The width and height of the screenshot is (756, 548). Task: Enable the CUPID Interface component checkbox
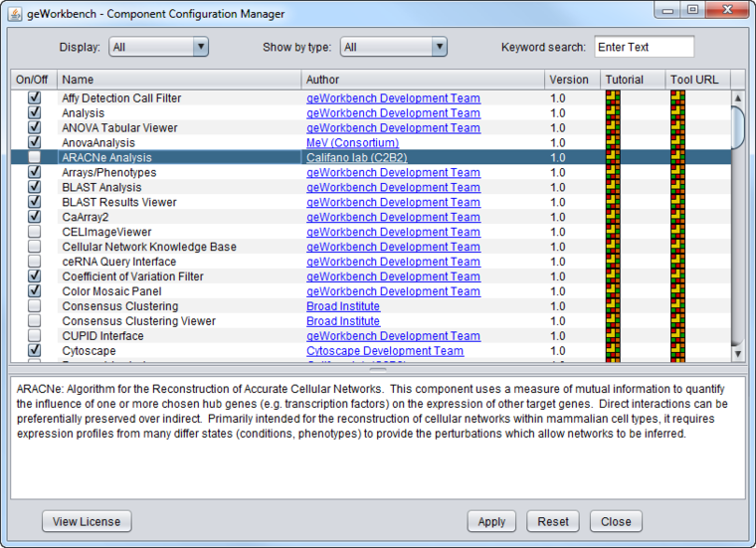point(35,336)
